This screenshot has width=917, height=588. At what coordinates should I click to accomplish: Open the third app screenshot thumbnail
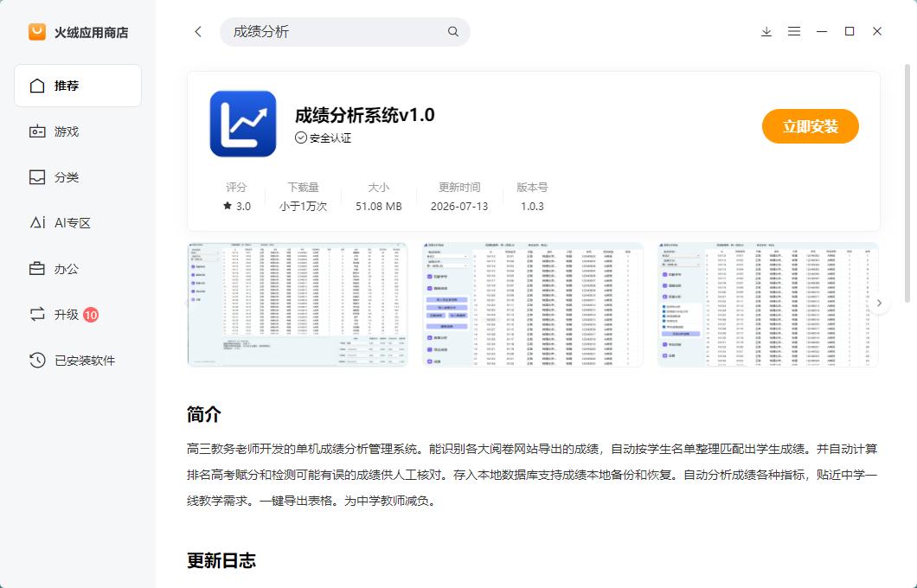[768, 304]
